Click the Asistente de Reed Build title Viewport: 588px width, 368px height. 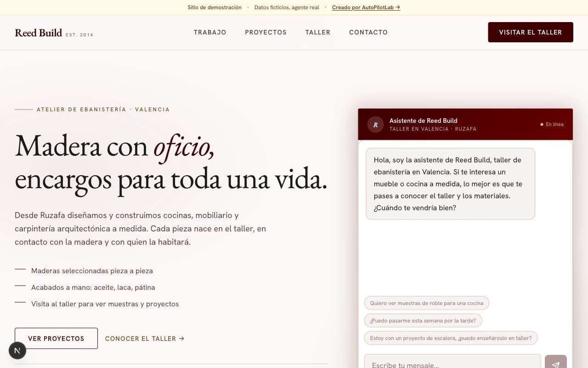[423, 121]
